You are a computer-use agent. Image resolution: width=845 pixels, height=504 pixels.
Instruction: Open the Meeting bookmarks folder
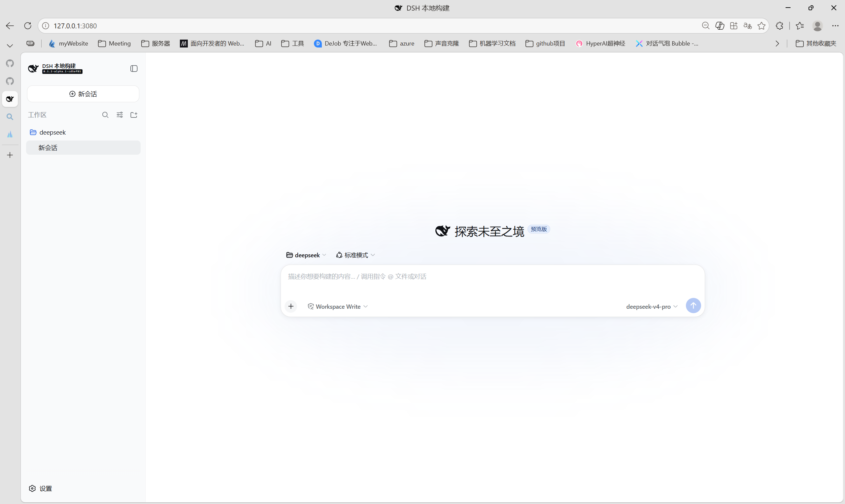(115, 44)
